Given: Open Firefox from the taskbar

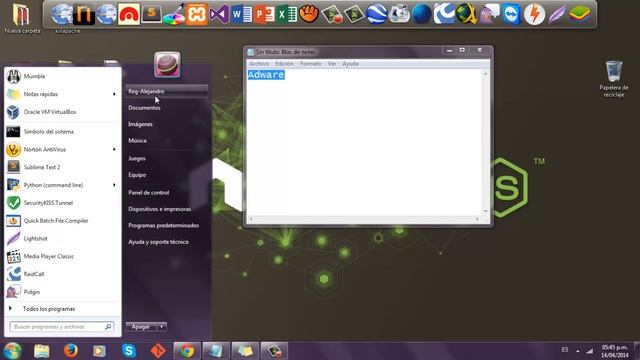Looking at the screenshot, I should (x=70, y=351).
